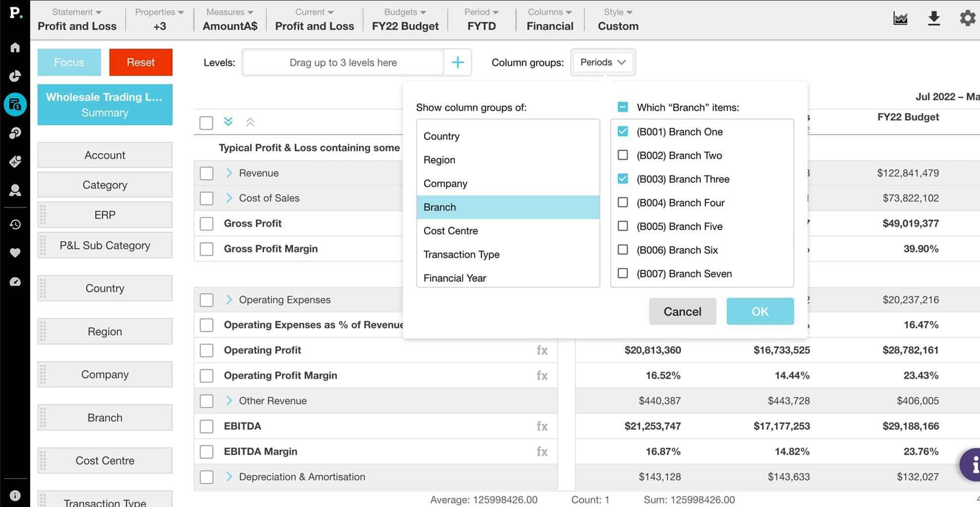Tick the Gross Profit row checkbox

point(206,224)
